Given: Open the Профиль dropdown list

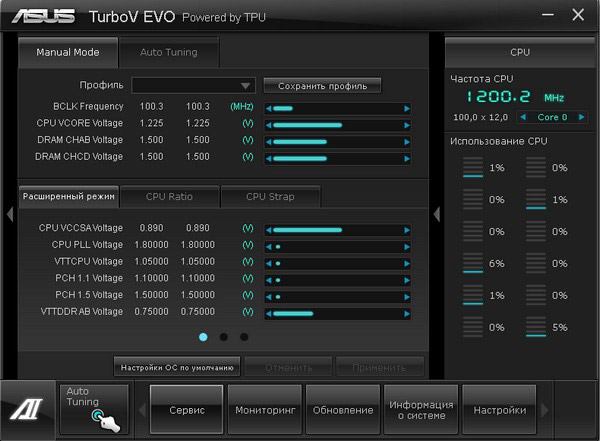Looking at the screenshot, I should pyautogui.click(x=194, y=85).
